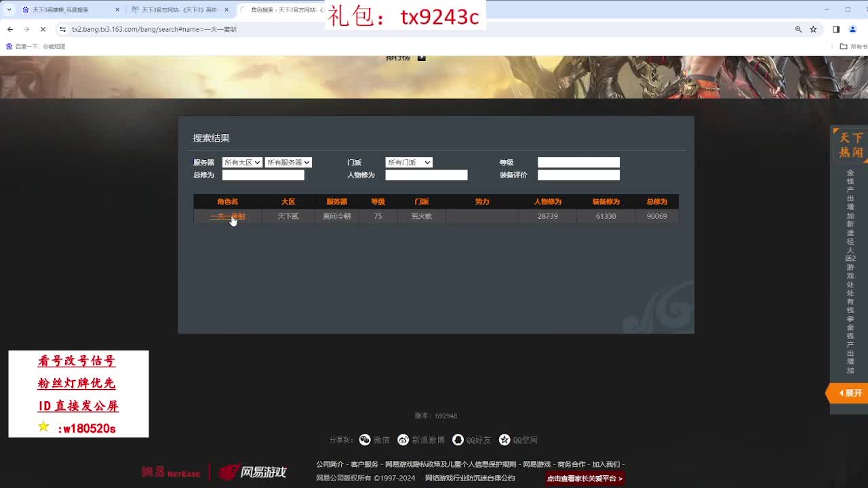Bookmark this page with star icon
Image resolution: width=868 pixels, height=488 pixels.
813,29
